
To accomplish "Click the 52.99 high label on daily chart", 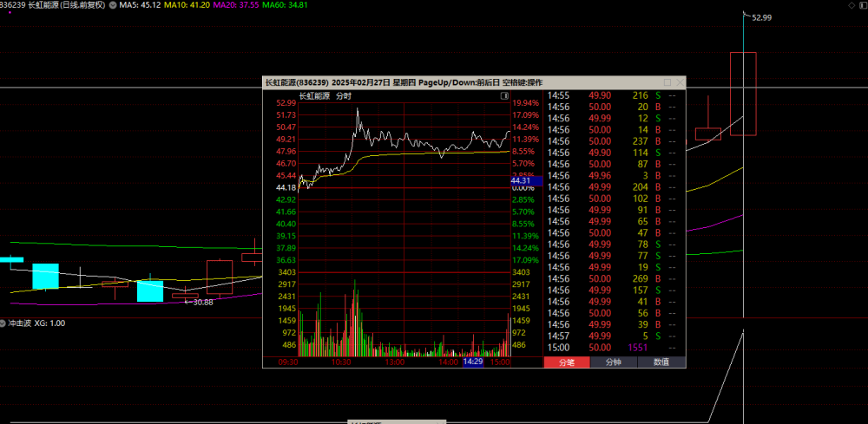I will click(x=762, y=17).
